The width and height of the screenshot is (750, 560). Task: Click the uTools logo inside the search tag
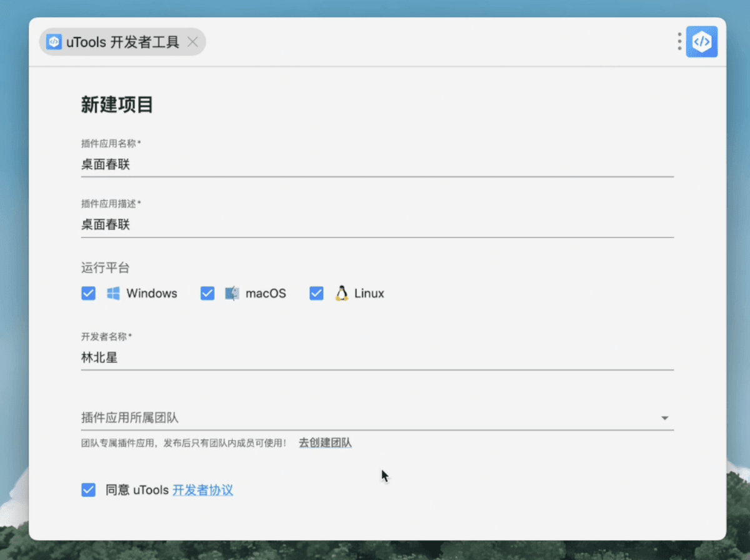(54, 42)
